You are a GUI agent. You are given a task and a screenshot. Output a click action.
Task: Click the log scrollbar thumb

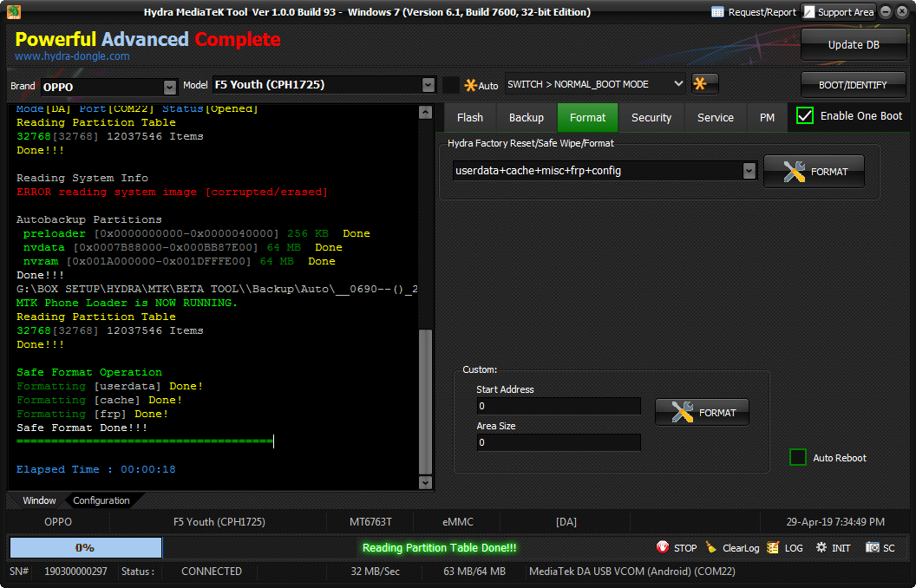point(425,402)
